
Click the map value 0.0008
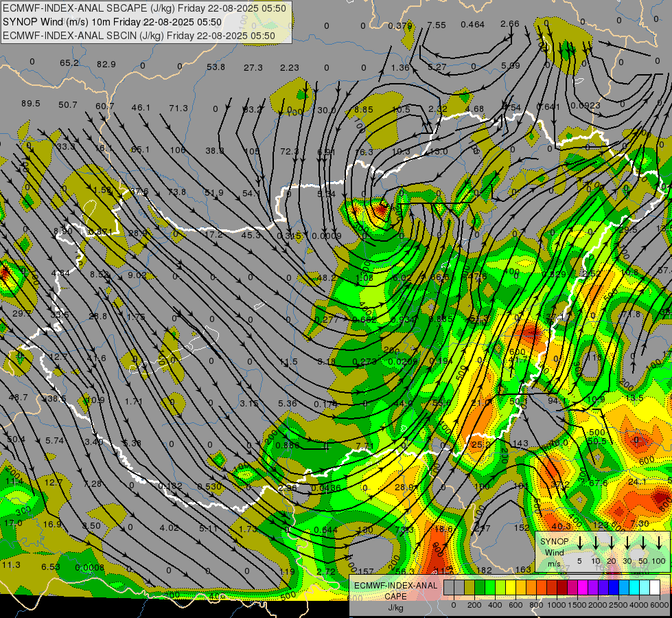tap(89, 567)
